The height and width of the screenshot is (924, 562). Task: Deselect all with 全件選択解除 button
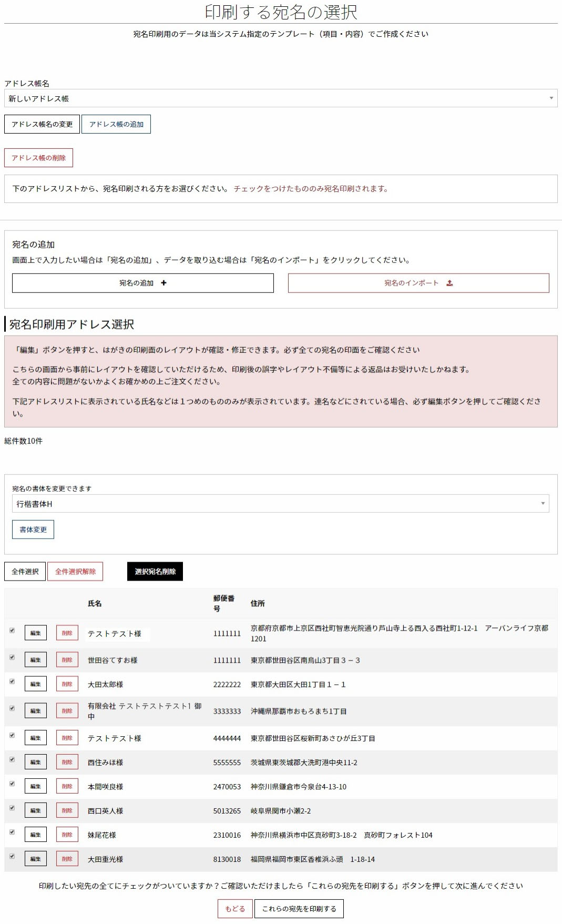click(x=75, y=572)
